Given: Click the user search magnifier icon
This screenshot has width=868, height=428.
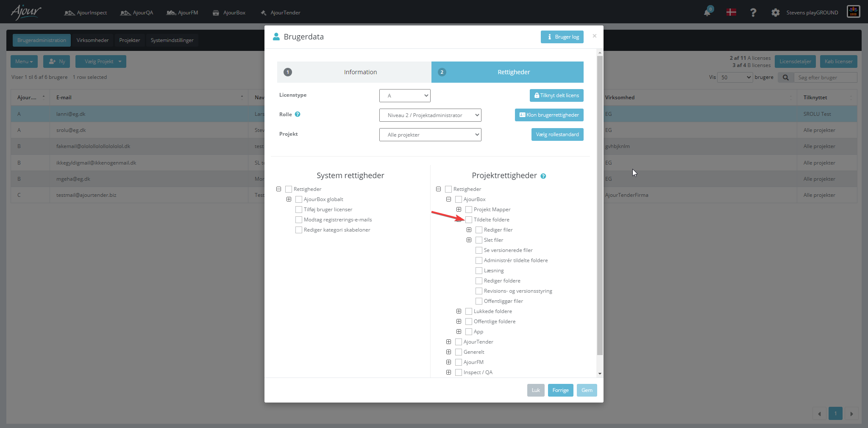Looking at the screenshot, I should (785, 78).
